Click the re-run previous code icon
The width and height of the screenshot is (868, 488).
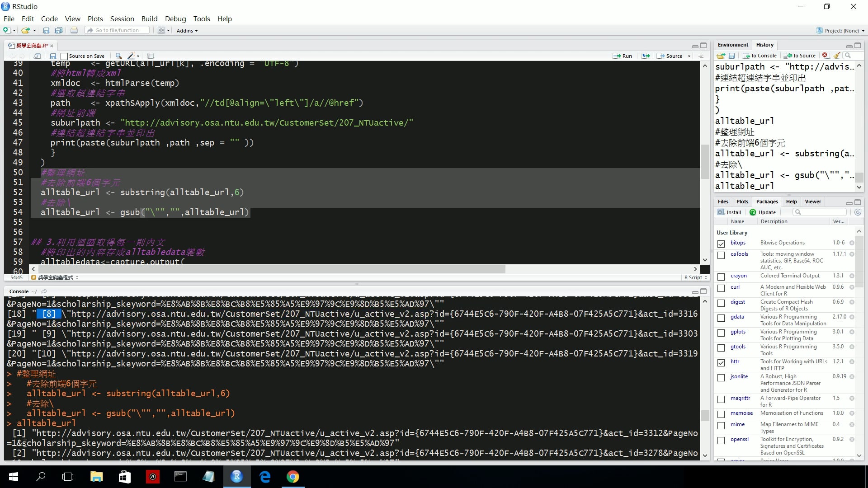646,56
